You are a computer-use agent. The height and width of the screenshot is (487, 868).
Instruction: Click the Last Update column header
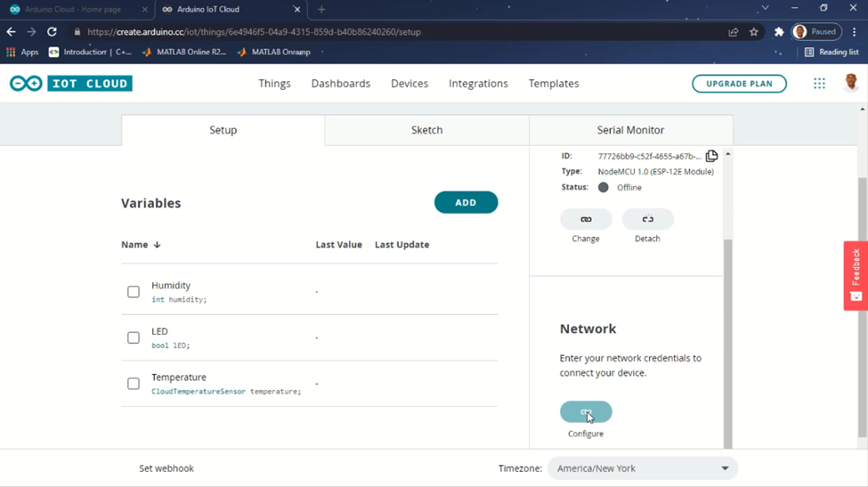click(402, 245)
